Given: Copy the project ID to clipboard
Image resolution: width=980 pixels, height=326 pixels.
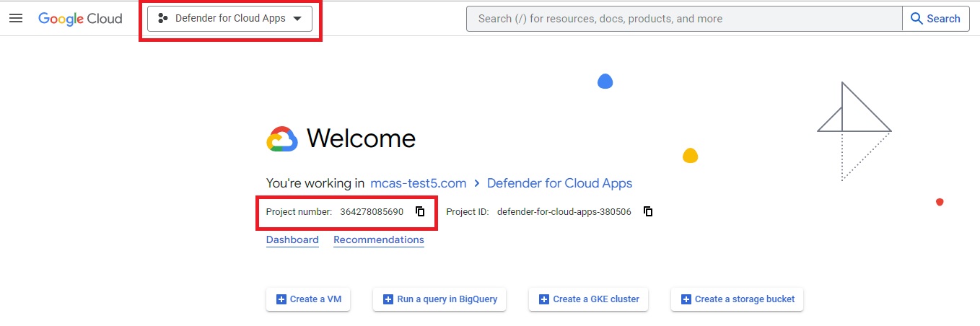Looking at the screenshot, I should pos(648,211).
